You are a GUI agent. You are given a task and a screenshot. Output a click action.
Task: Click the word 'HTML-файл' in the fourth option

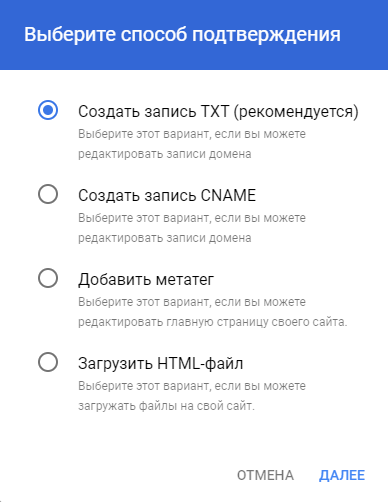[x=200, y=363]
